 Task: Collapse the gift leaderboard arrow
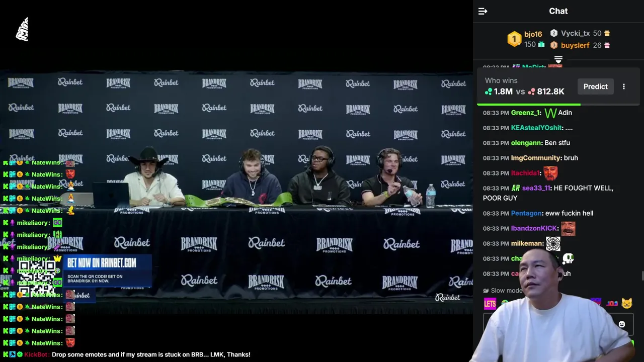(x=558, y=60)
